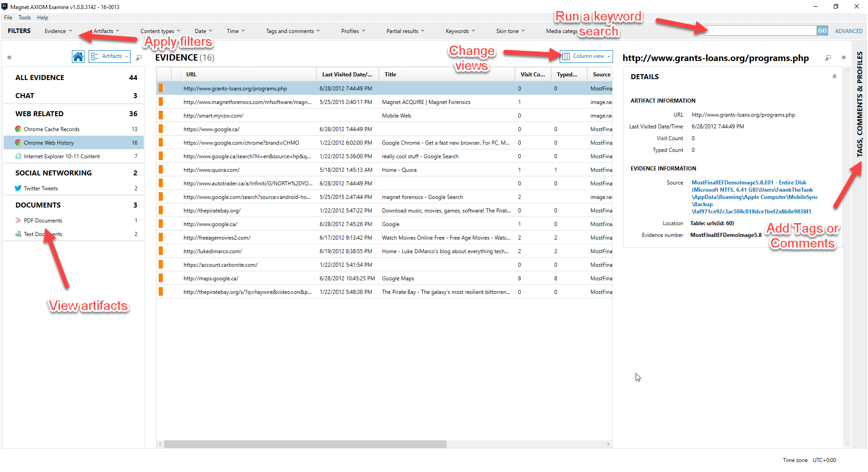Click the Text Documents file icon
868x472 pixels.
point(18,234)
